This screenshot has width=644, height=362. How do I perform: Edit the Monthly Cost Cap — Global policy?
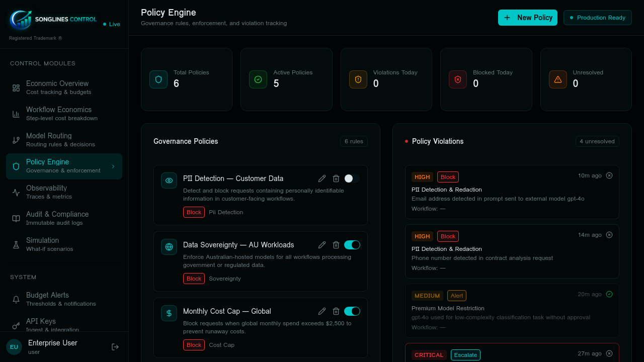322,311
